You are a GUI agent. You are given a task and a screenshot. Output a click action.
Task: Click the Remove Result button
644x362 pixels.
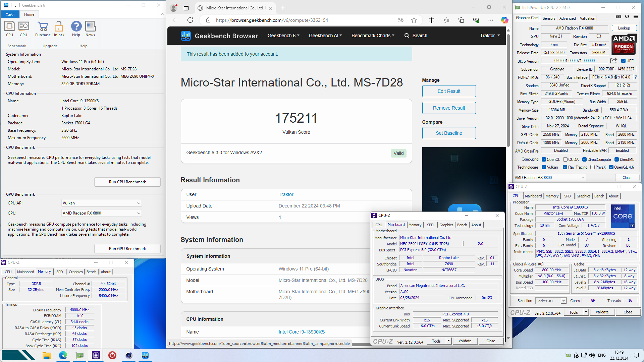449,108
